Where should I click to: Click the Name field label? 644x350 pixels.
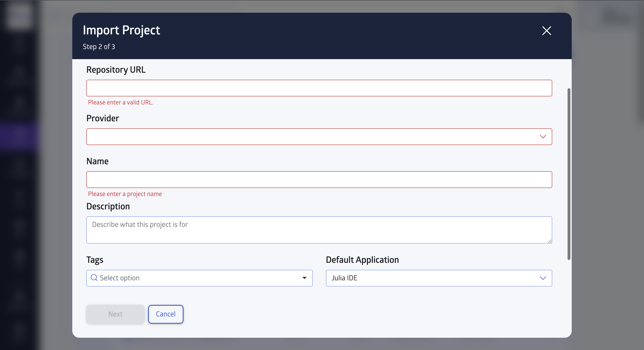tap(97, 161)
